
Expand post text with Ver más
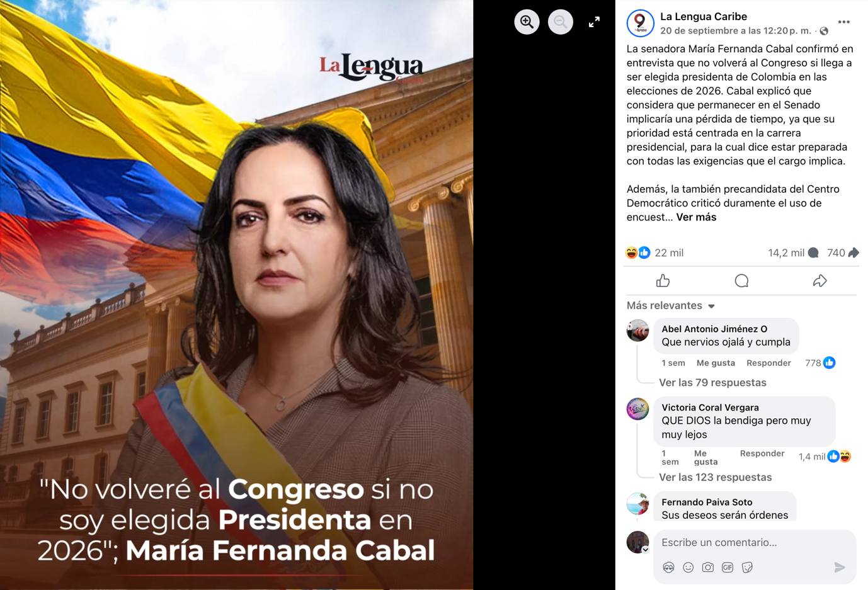(696, 217)
